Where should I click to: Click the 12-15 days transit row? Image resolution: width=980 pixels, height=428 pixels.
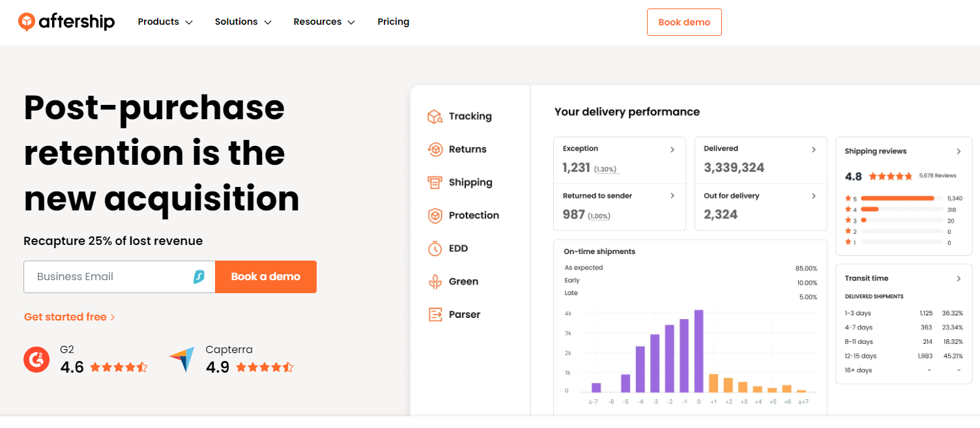[903, 356]
